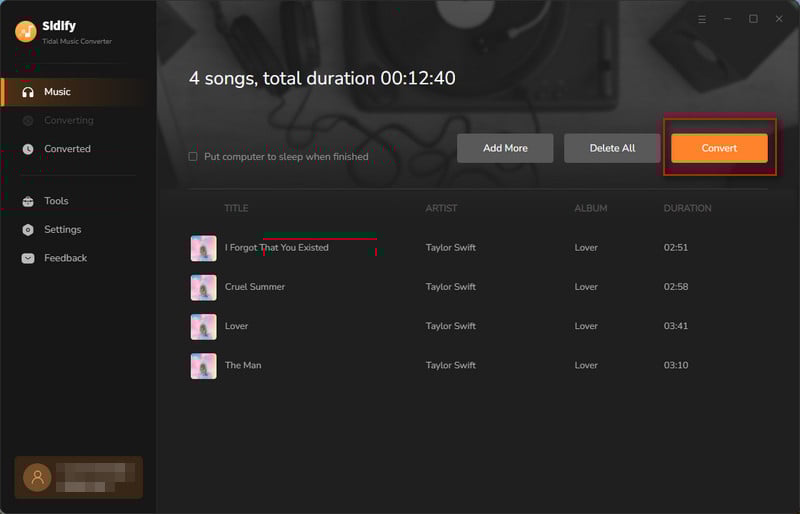Viewport: 800px width, 514px height.
Task: Close the Sidify window
Action: coord(779,19)
